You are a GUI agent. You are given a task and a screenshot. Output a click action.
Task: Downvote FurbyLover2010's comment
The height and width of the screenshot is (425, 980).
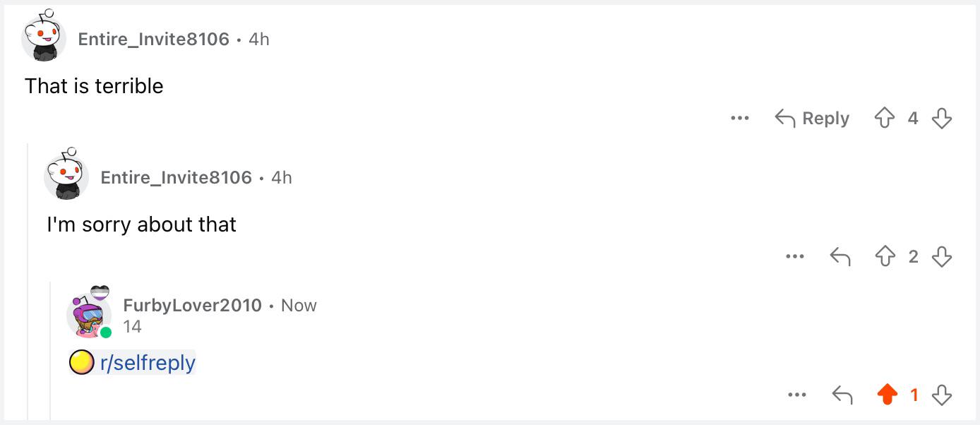pos(942,395)
